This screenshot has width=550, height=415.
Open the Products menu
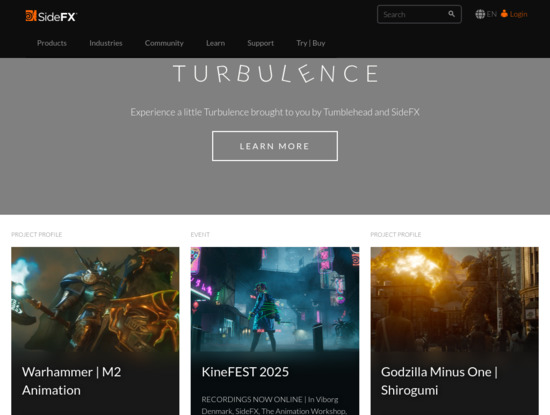(x=52, y=43)
